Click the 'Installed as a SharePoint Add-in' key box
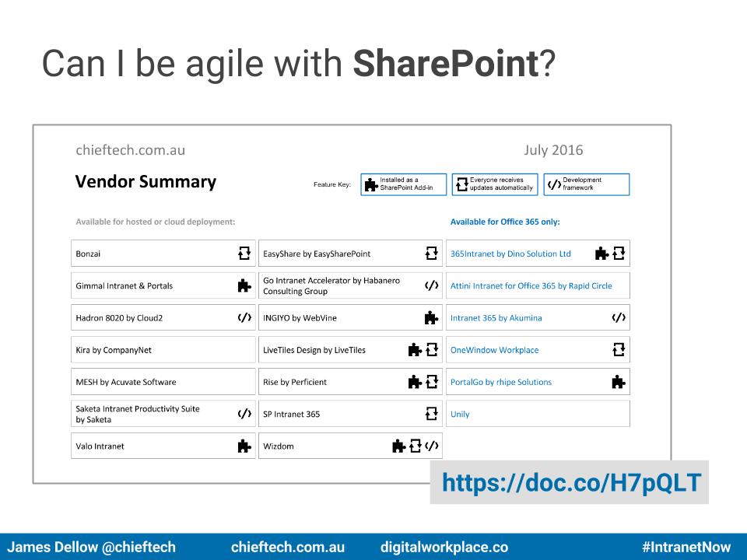The image size is (747, 560). point(404,184)
